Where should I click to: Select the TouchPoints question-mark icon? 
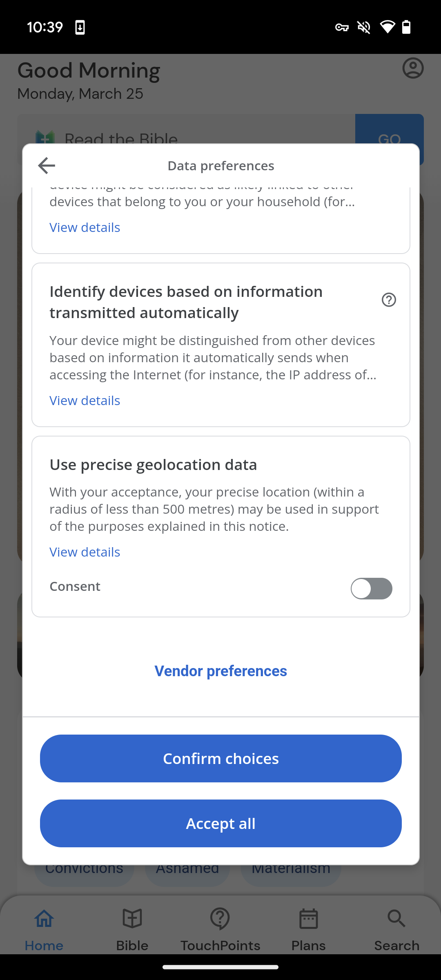click(x=220, y=919)
